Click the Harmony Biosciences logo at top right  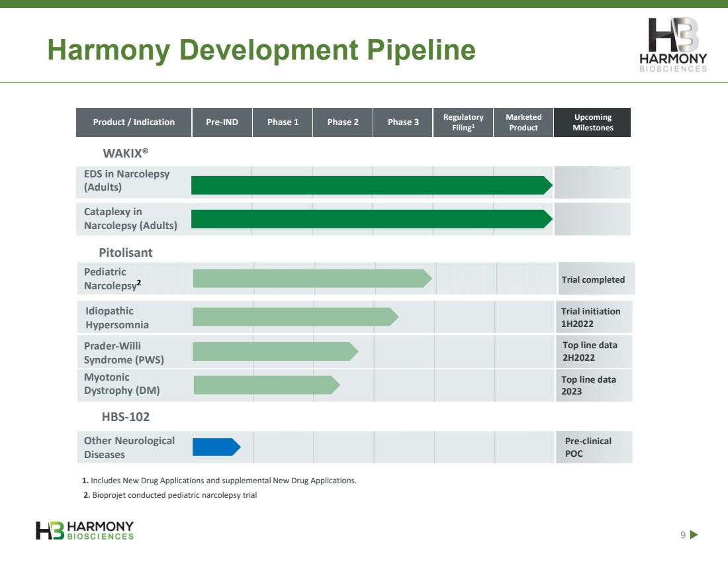coord(673,44)
